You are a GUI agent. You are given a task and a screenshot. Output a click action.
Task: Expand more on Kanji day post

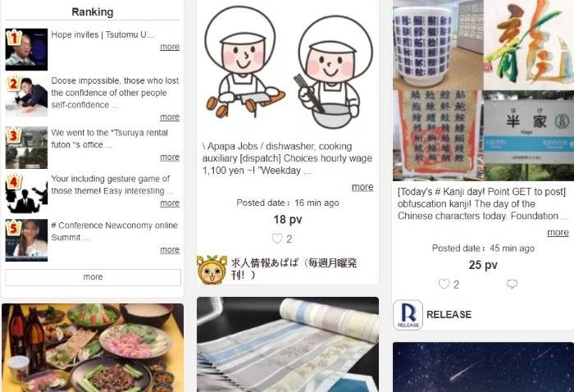558,232
